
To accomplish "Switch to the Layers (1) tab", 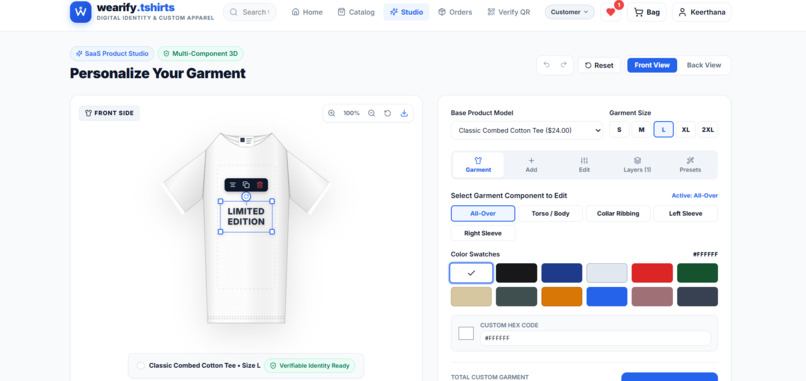I will tap(637, 165).
